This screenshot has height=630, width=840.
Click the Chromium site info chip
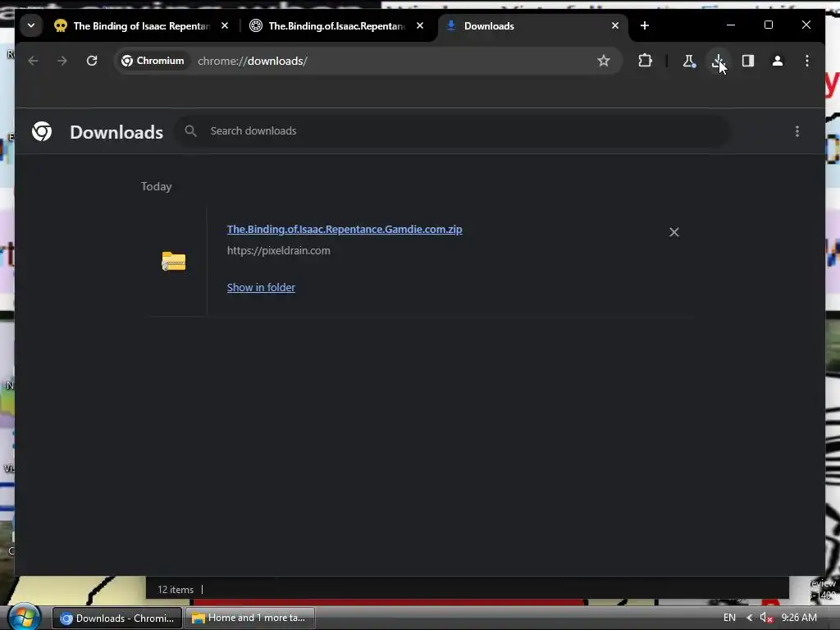click(x=153, y=61)
